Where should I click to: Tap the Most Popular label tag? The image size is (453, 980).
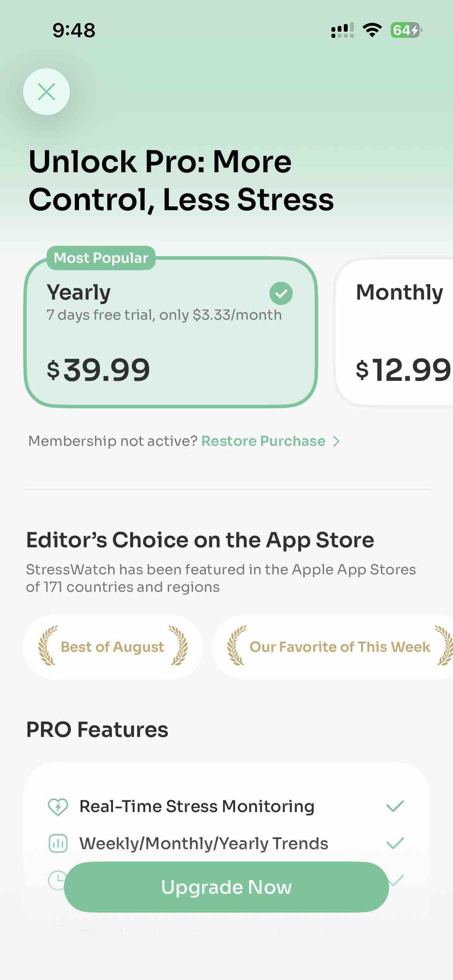click(101, 258)
